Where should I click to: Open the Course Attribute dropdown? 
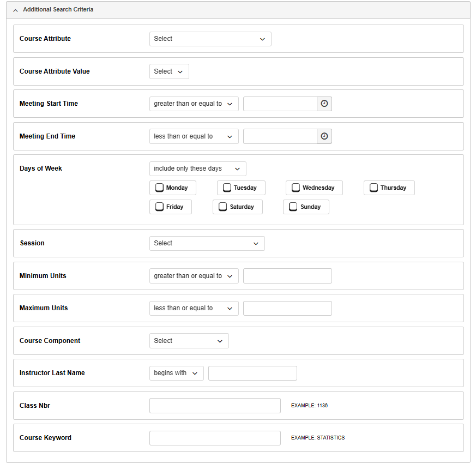point(210,39)
